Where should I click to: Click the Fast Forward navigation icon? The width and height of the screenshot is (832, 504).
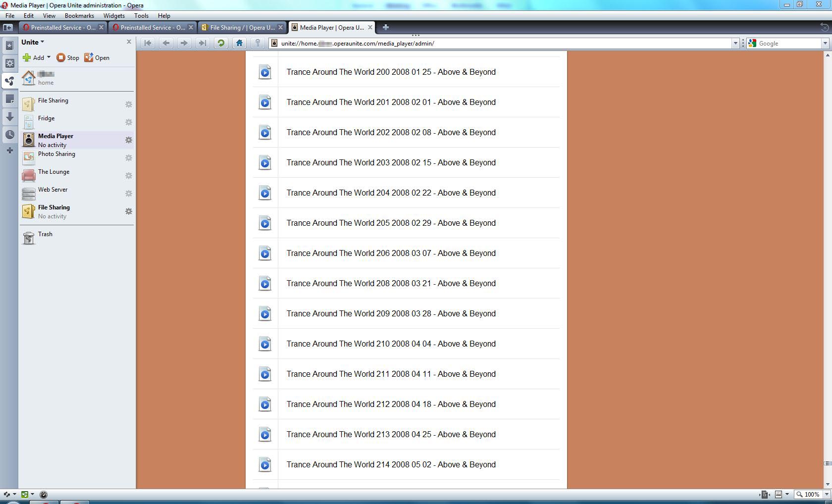(x=202, y=43)
